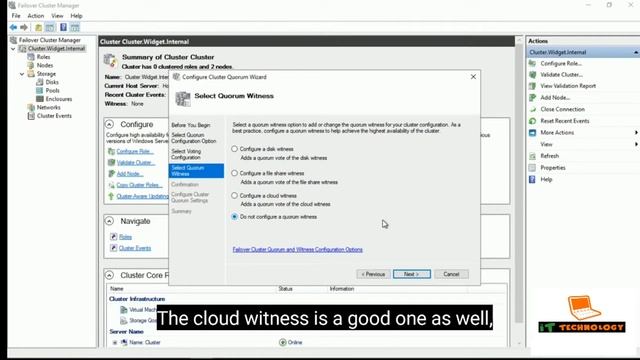Image resolution: width=640 pixels, height=360 pixels.
Task: Go to Select Voting Configuration step
Action: coord(186,154)
